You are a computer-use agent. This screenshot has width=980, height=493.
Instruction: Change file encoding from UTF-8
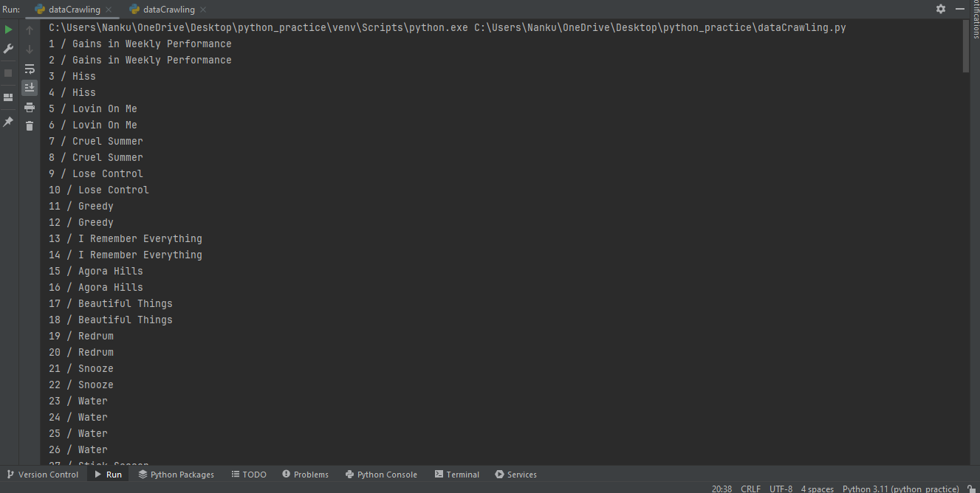[x=781, y=488]
